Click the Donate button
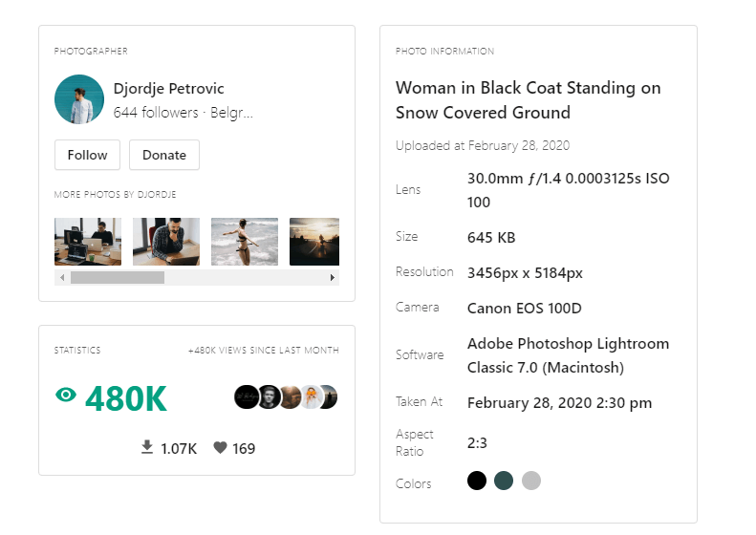This screenshot has width=756, height=535. pyautogui.click(x=164, y=155)
